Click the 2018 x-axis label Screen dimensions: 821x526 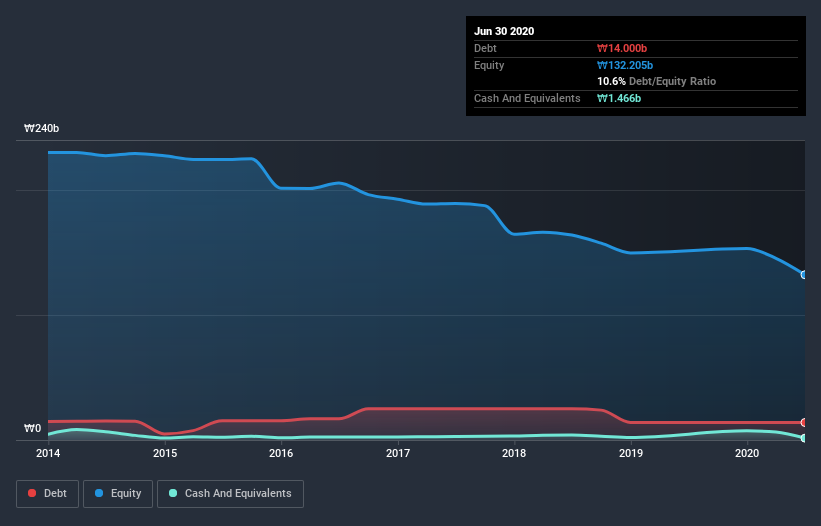(514, 453)
